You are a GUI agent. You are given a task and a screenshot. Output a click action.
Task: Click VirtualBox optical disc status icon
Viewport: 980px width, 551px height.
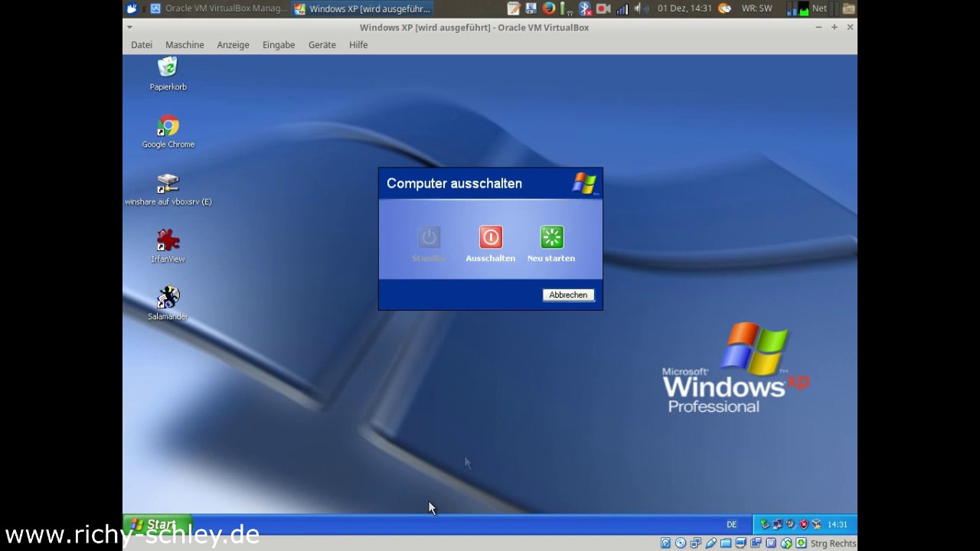pyautogui.click(x=680, y=543)
